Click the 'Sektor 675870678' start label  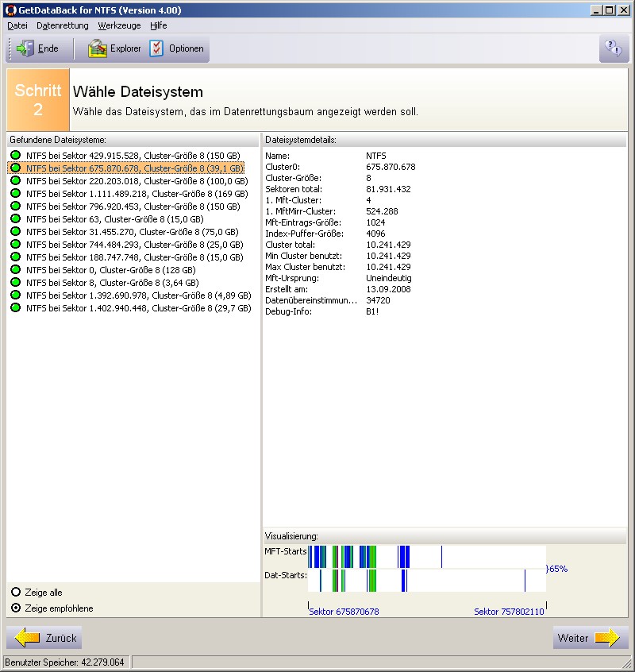click(344, 612)
